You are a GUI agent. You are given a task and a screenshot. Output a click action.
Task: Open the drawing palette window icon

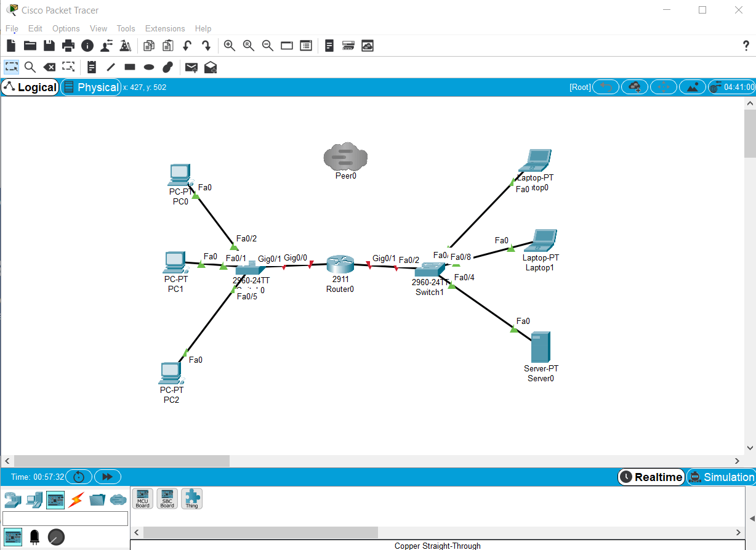point(287,46)
